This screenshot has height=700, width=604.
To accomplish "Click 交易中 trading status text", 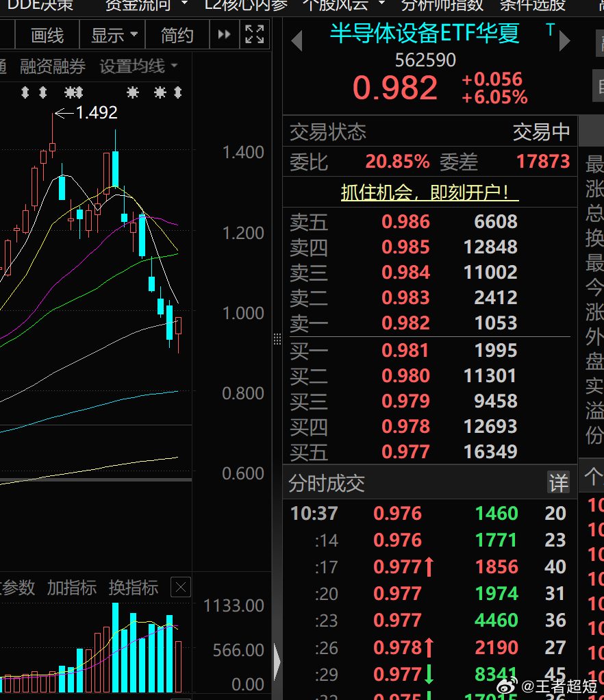I will pyautogui.click(x=541, y=132).
